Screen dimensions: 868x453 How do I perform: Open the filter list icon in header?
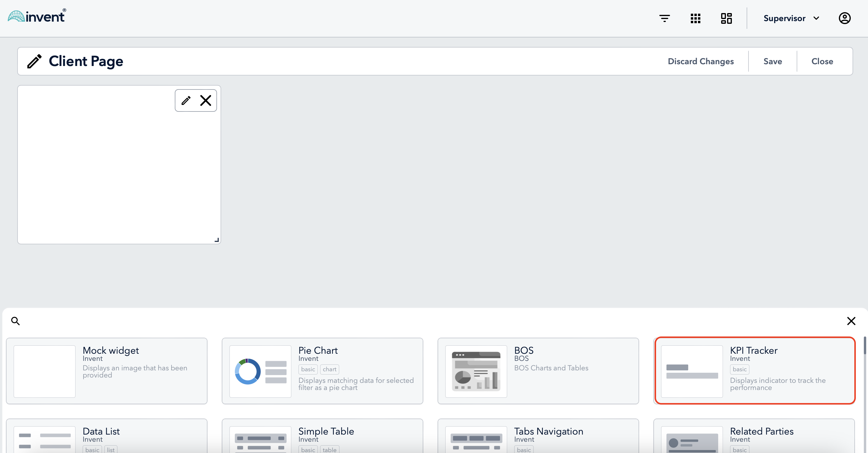[664, 18]
